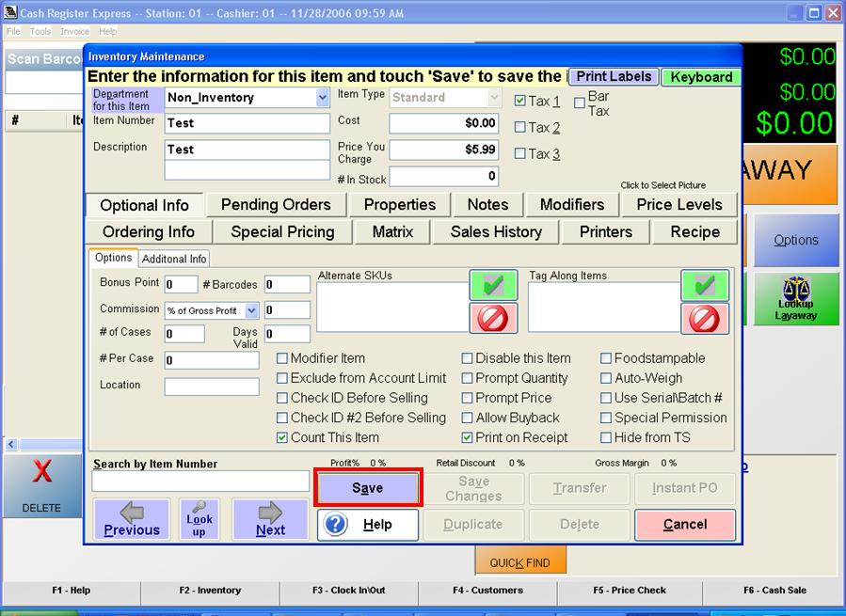The height and width of the screenshot is (616, 846).
Task: Click the Location input field
Action: pyautogui.click(x=212, y=387)
